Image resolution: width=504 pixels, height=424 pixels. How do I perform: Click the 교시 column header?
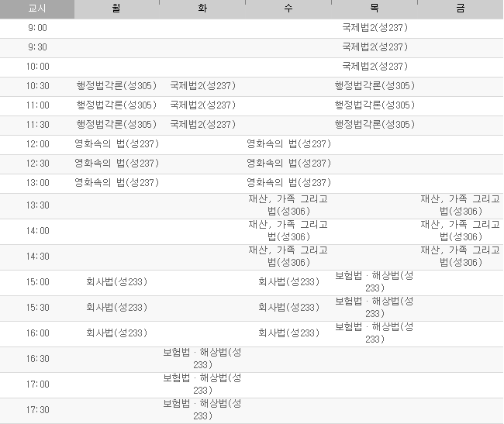37,9
